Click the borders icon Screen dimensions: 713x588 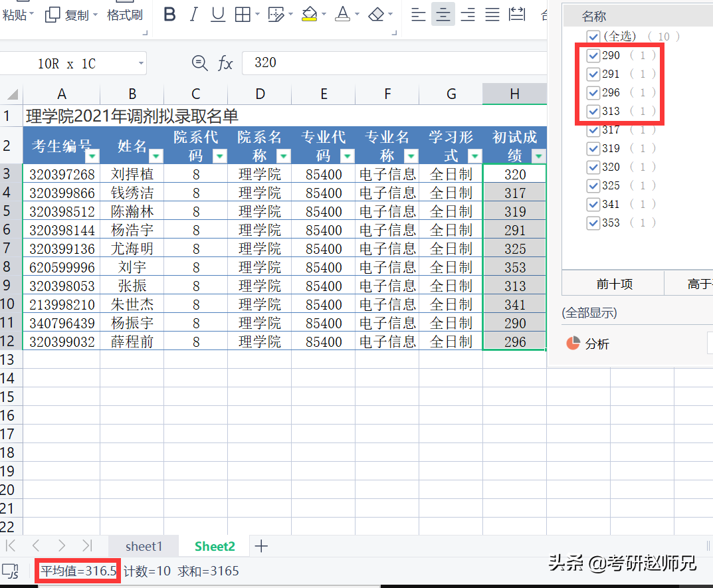243,15
